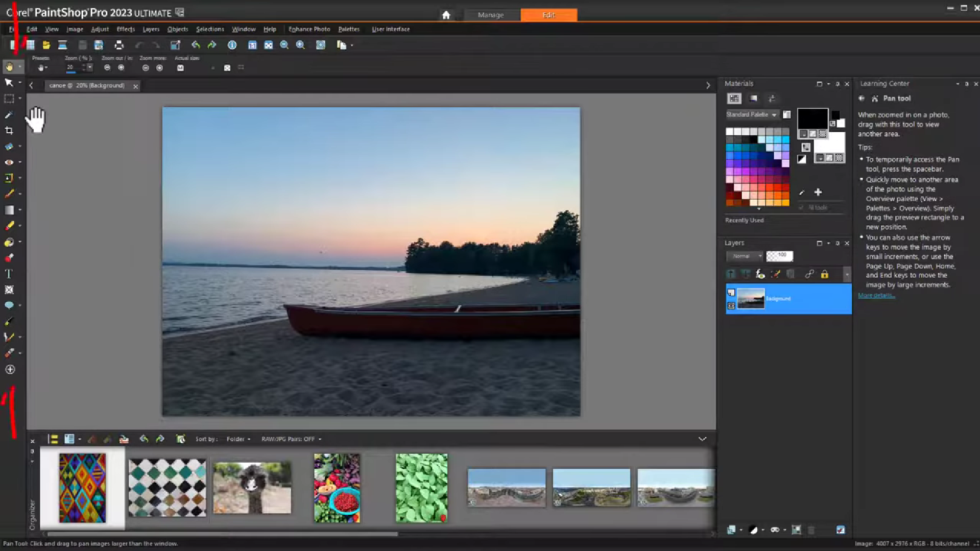The width and height of the screenshot is (980, 551).
Task: Click the black foreground color swatch
Action: [812, 118]
